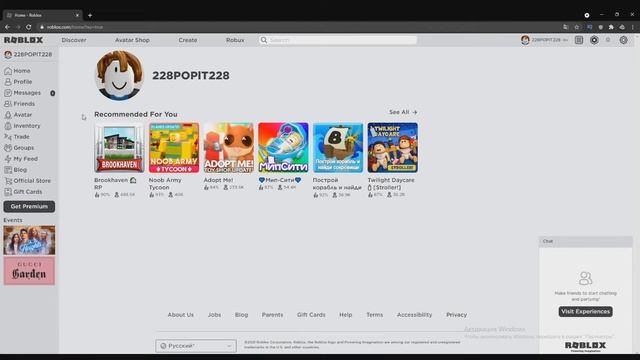Open the Русский language dropdown
This screenshot has width=640, height=360.
(196, 346)
